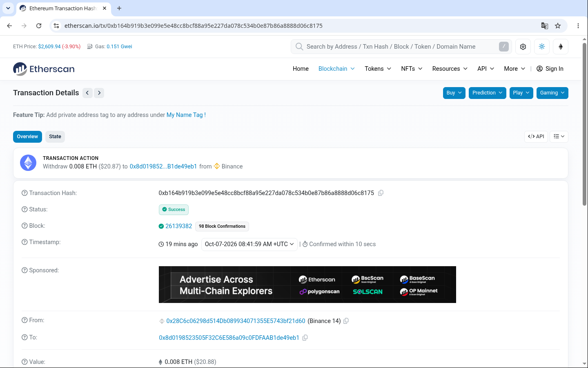This screenshot has height=368, width=588.
Task: Go to previous transaction arrow
Action: pos(87,93)
